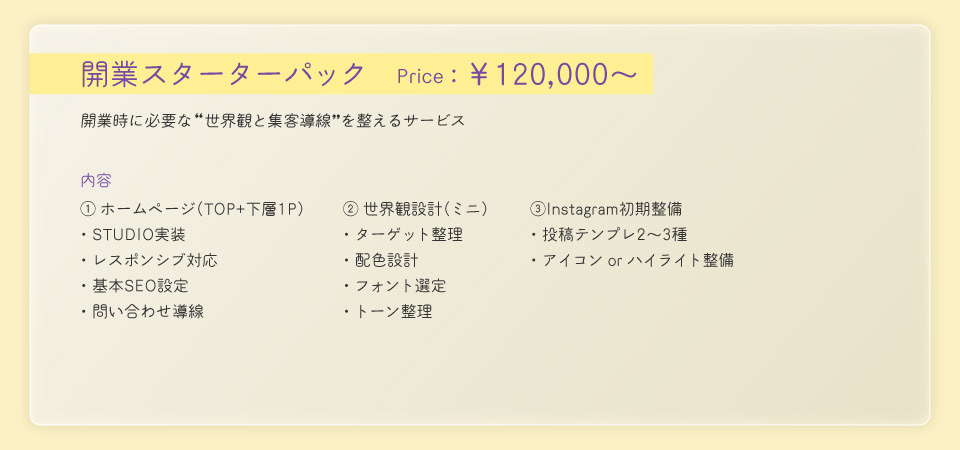
Task: Select the ③Instagram初期整備 heading
Action: 606,209
